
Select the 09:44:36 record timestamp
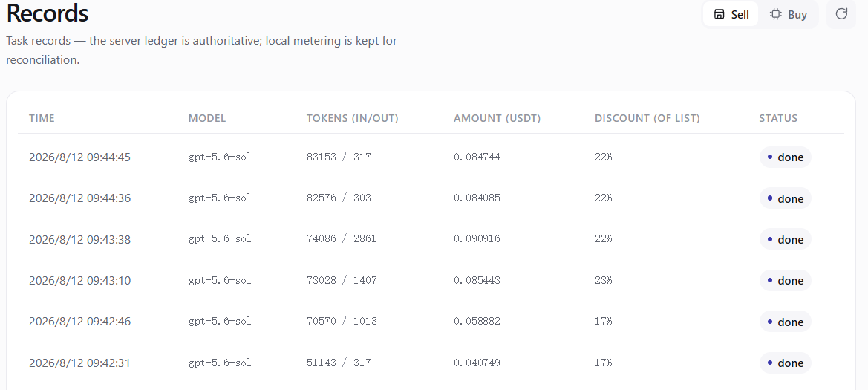[79, 198]
